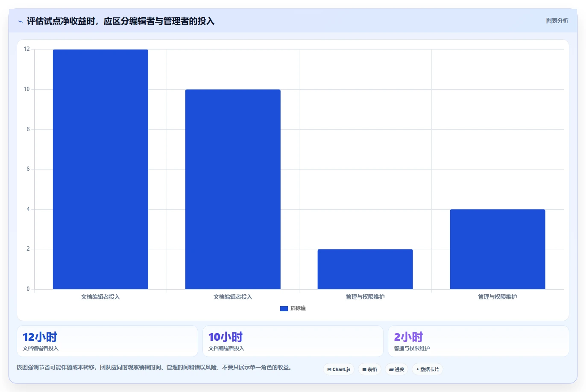Click the Chart.js tag icon
The width and height of the screenshot is (586, 392).
point(329,369)
